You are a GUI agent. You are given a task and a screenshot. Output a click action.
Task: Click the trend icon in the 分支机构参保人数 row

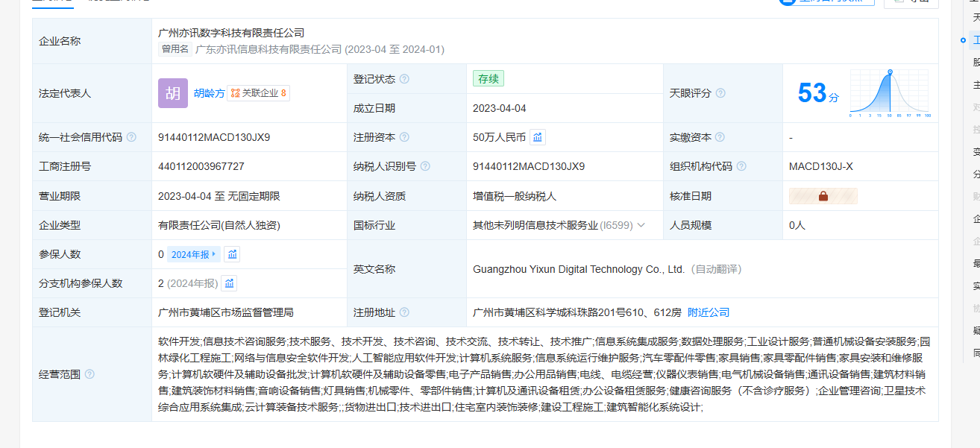click(230, 283)
